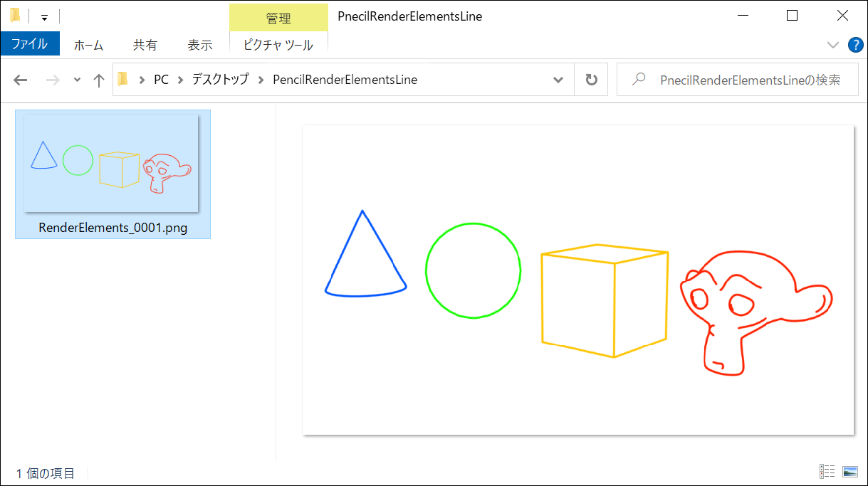Open the ピクチャ ツール tab
This screenshot has height=486, width=868.
pyautogui.click(x=278, y=45)
